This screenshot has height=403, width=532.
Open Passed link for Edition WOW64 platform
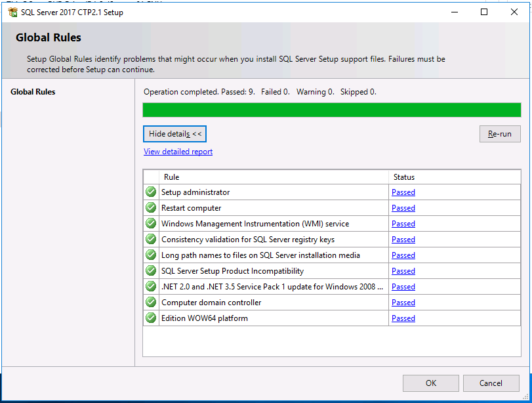coord(403,318)
